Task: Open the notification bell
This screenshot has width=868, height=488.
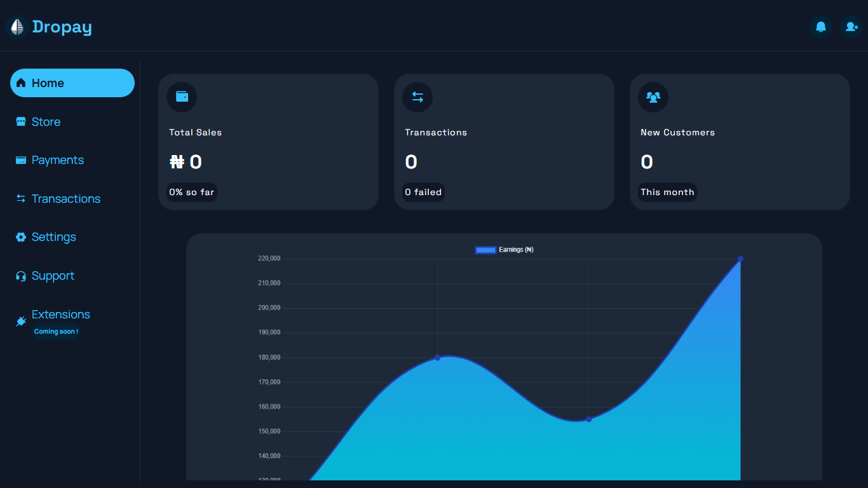Action: (821, 27)
